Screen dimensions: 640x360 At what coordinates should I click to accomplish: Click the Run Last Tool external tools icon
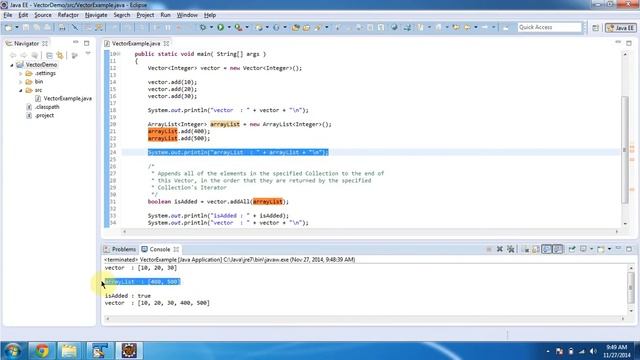pyautogui.click(x=238, y=27)
